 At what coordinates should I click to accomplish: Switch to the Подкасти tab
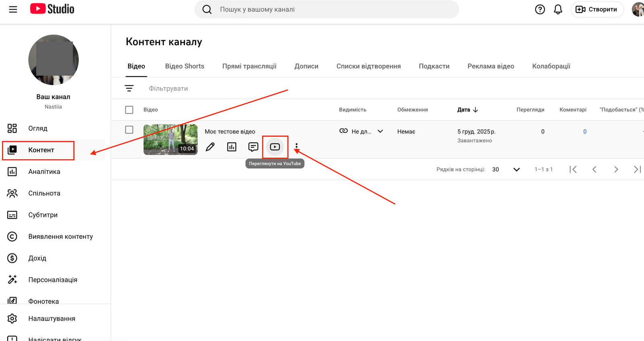coord(434,66)
